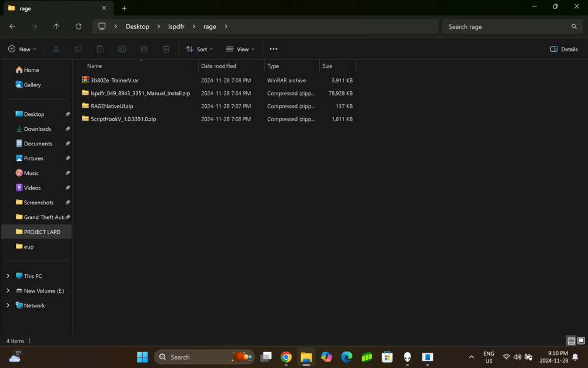Click the Share icon in the toolbar
Screen dimensions: 588x368
point(144,49)
